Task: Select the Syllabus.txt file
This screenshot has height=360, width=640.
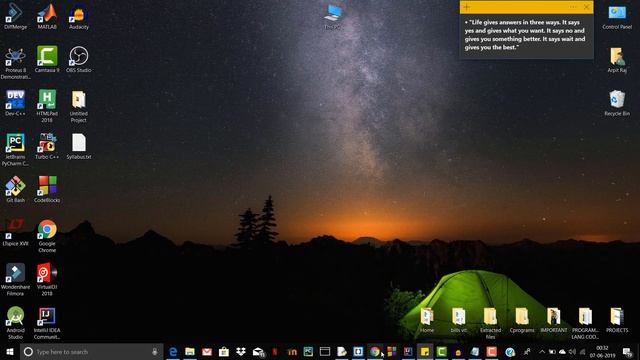Action: (x=78, y=146)
